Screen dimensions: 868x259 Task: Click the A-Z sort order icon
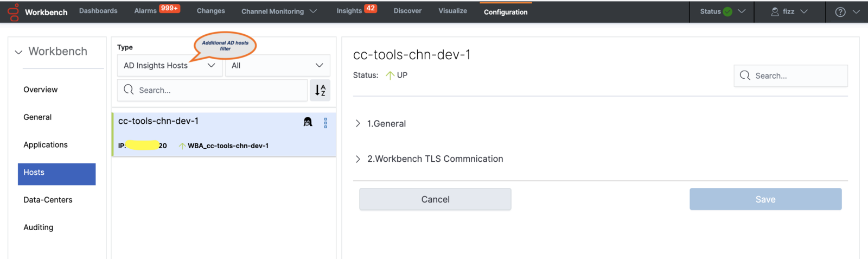[320, 90]
